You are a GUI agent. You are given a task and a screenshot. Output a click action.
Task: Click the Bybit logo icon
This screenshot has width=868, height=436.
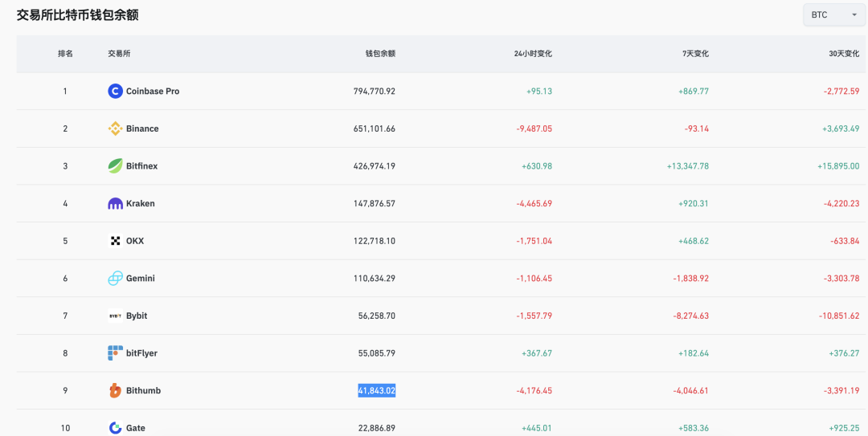tap(115, 316)
